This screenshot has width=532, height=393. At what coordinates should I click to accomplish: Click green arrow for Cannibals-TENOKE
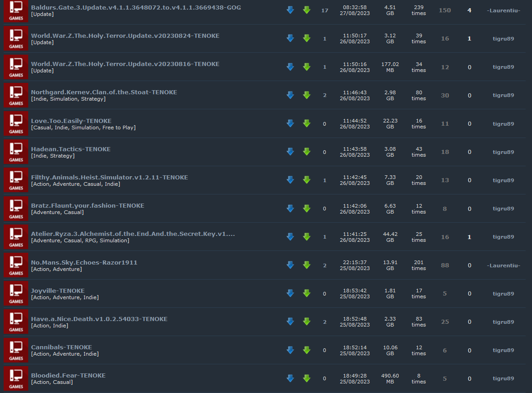coord(307,350)
